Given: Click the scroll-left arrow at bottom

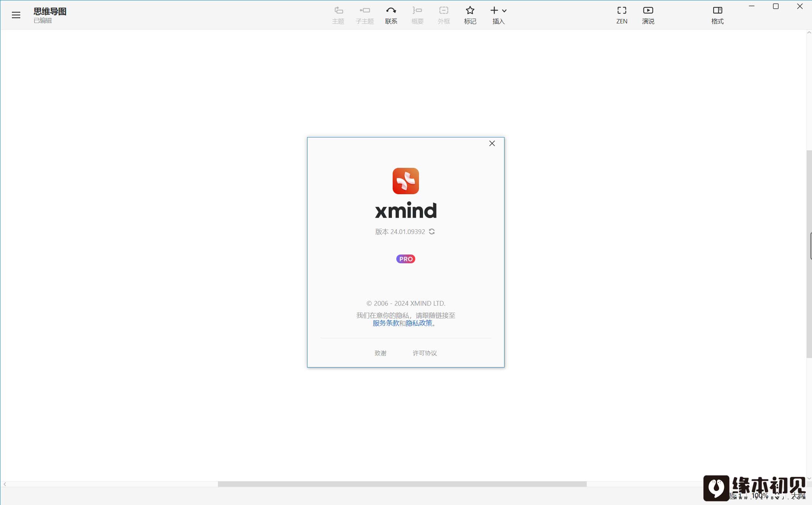Looking at the screenshot, I should click(5, 484).
